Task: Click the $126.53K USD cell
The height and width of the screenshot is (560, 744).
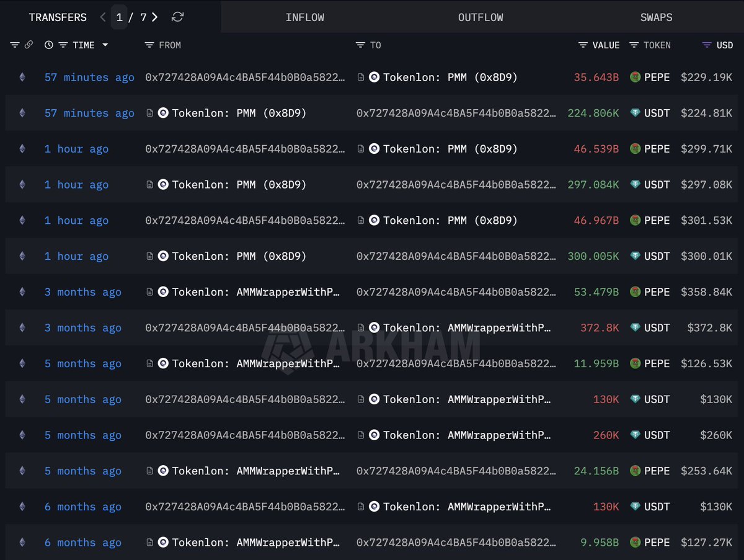Action: [706, 363]
